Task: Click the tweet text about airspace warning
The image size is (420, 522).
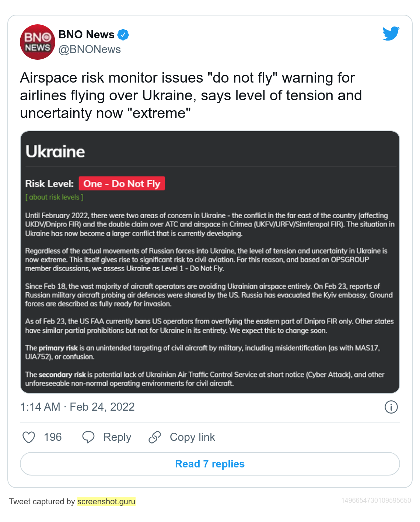Action: point(191,95)
